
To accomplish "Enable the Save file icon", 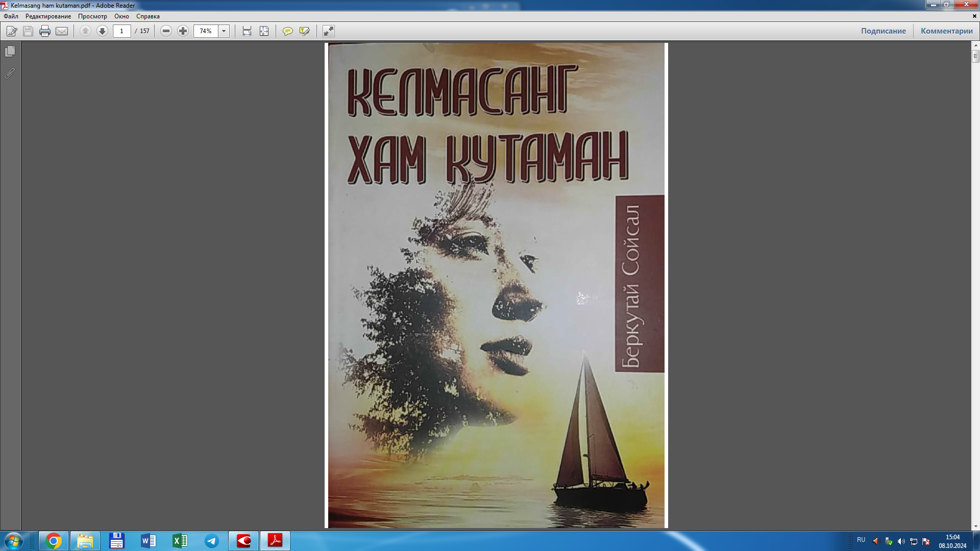I will (28, 31).
